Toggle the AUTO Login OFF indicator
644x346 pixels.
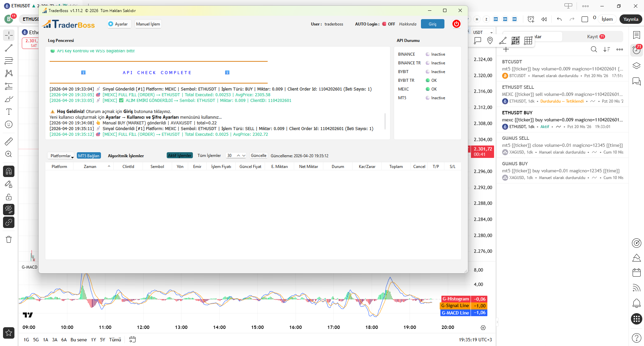pos(388,24)
